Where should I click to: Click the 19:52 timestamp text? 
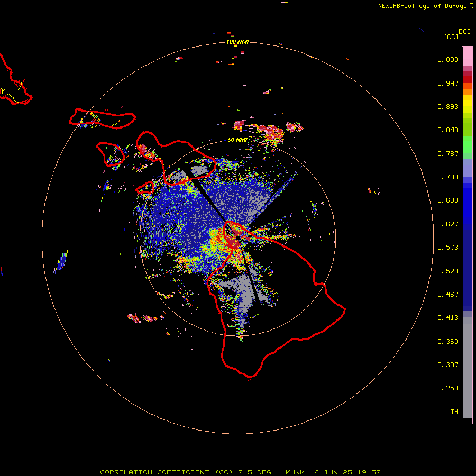(368, 472)
